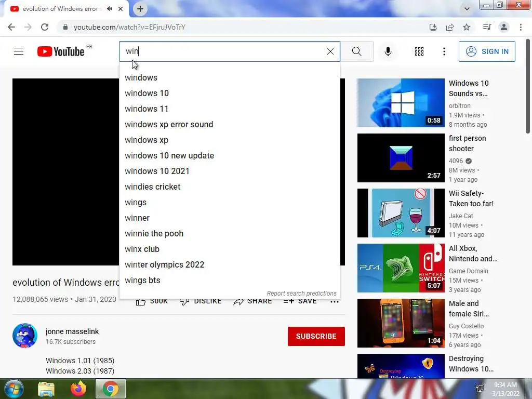
Task: Go to the YouTube home logo
Action: [x=61, y=51]
